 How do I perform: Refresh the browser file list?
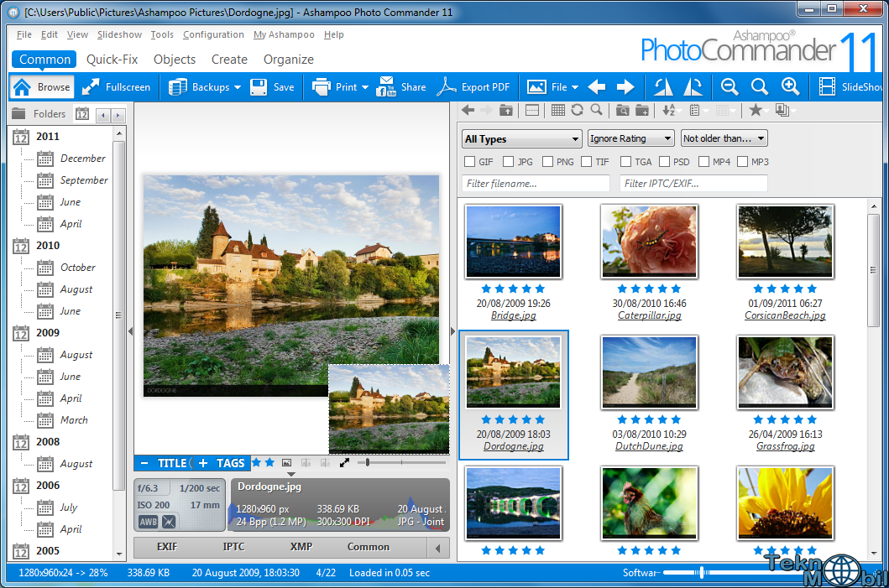click(x=578, y=110)
